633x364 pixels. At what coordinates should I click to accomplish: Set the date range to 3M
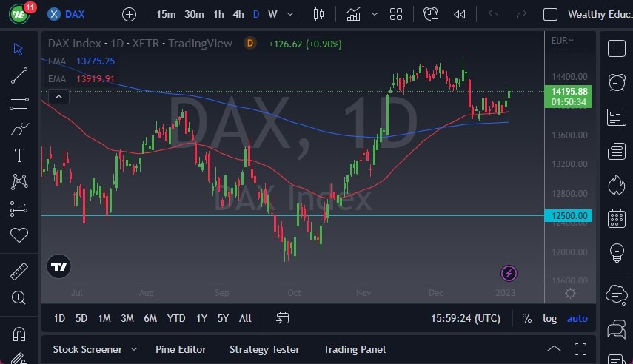coord(127,318)
